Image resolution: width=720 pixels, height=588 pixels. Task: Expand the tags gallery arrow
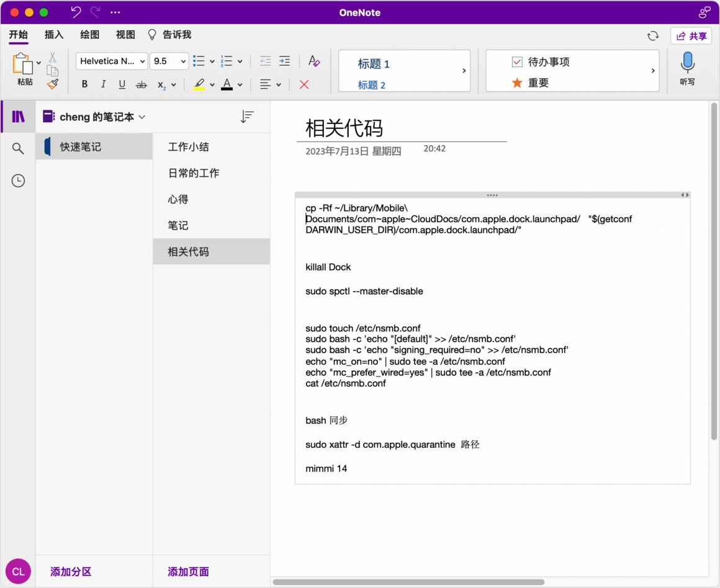(652, 71)
